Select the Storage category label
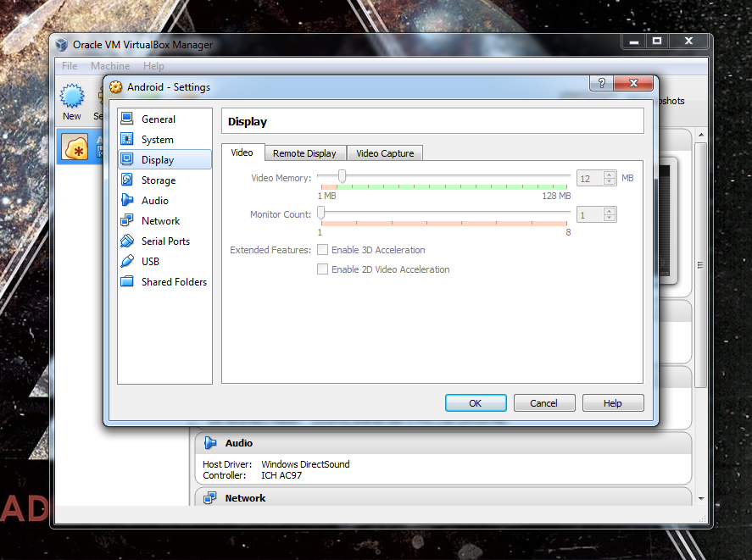This screenshot has height=560, width=752. click(x=159, y=180)
